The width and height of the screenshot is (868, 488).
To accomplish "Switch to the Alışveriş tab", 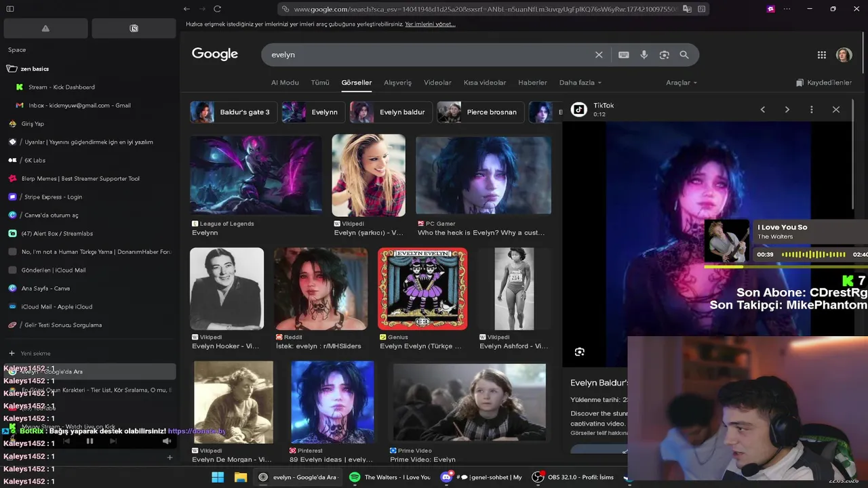I will coord(398,83).
